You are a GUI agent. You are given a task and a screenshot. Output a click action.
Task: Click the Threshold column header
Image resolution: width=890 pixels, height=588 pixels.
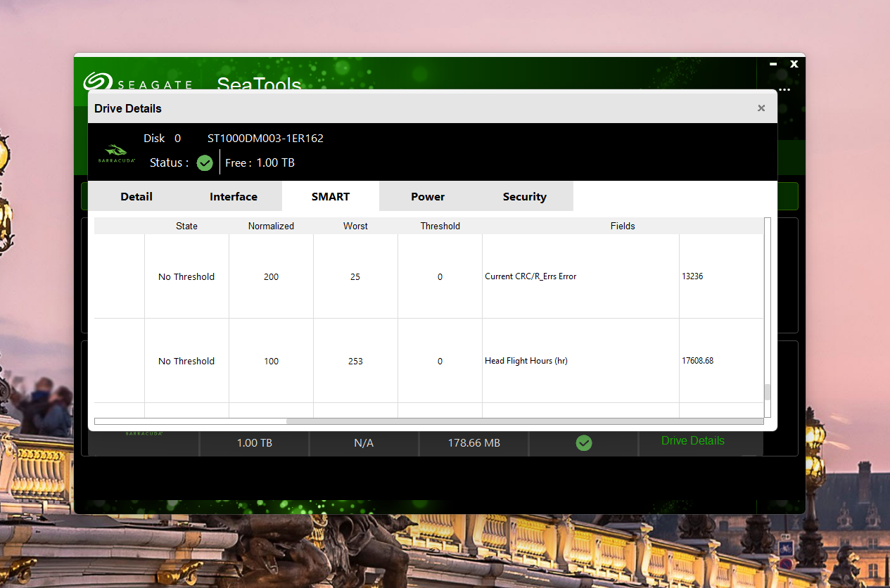(x=440, y=226)
